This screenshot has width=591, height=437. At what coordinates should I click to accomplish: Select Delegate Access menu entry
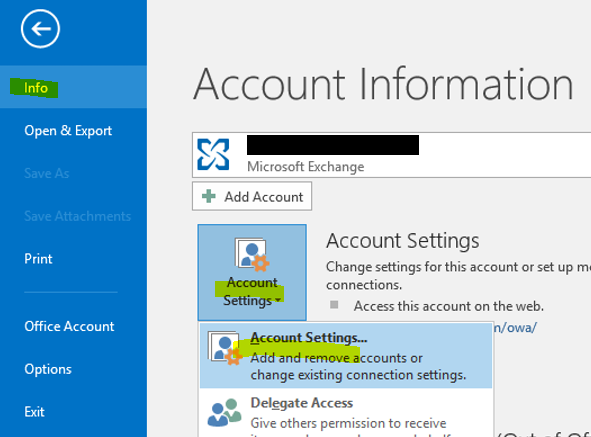pyautogui.click(x=346, y=413)
